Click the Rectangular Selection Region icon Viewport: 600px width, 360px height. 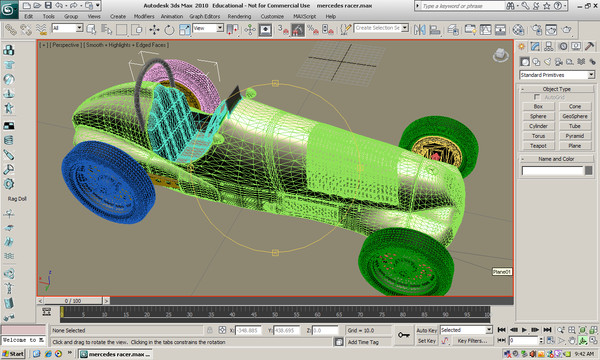[121, 29]
